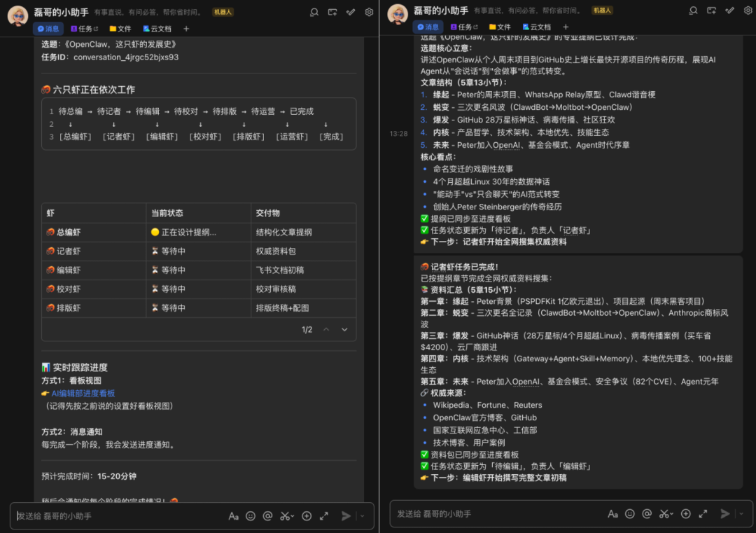Expand the input box in the right chat window
The height and width of the screenshot is (533, 756).
click(x=703, y=514)
